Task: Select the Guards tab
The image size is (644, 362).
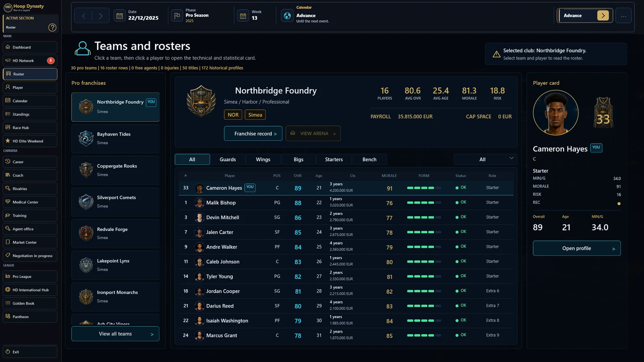Action: [228, 159]
